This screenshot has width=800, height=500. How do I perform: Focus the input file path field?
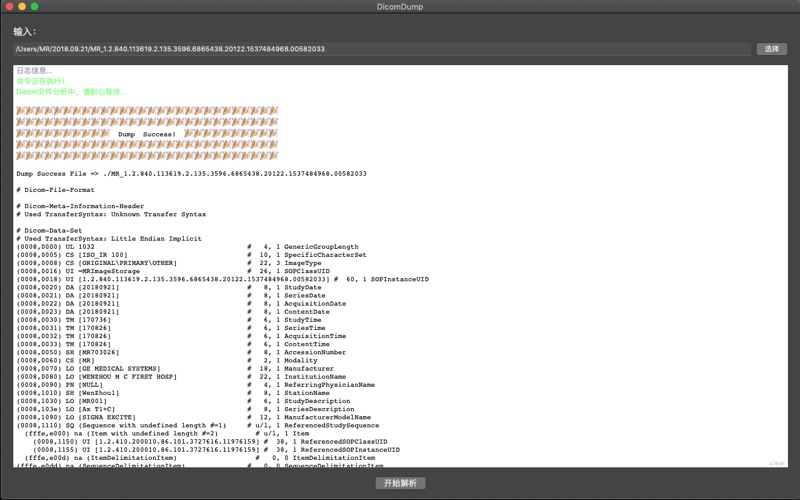point(380,48)
